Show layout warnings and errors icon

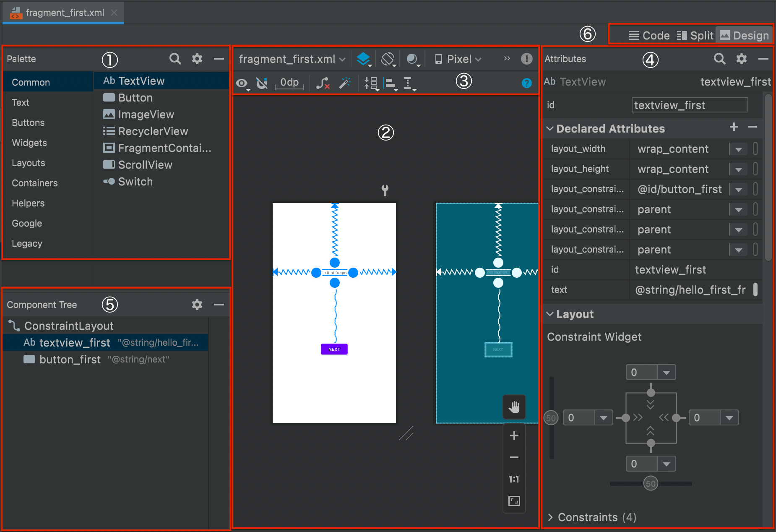pos(526,59)
